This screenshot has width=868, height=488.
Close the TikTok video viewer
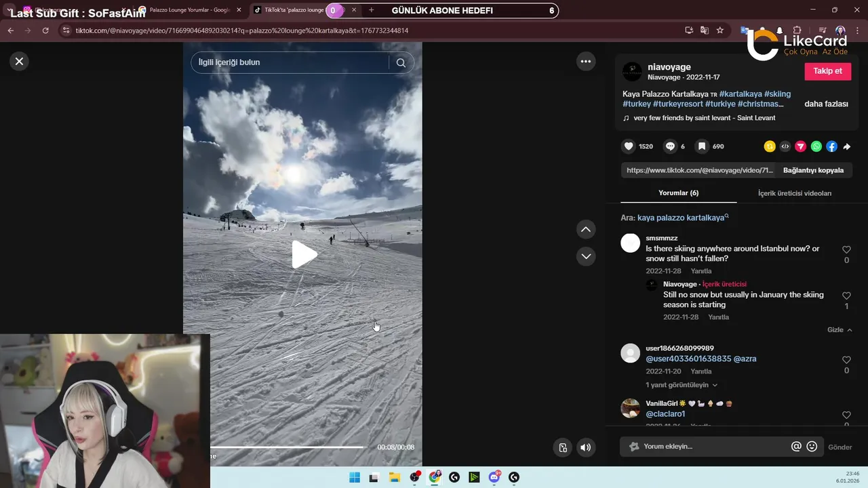(19, 61)
